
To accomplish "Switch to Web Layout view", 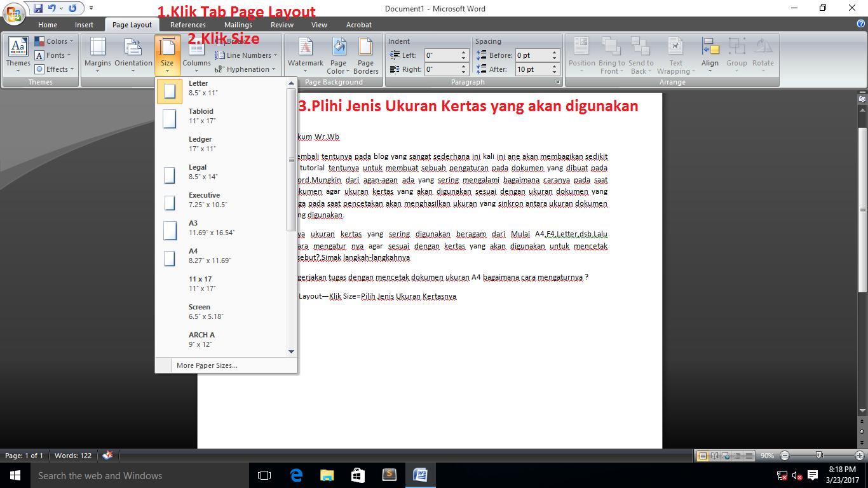I will [727, 456].
